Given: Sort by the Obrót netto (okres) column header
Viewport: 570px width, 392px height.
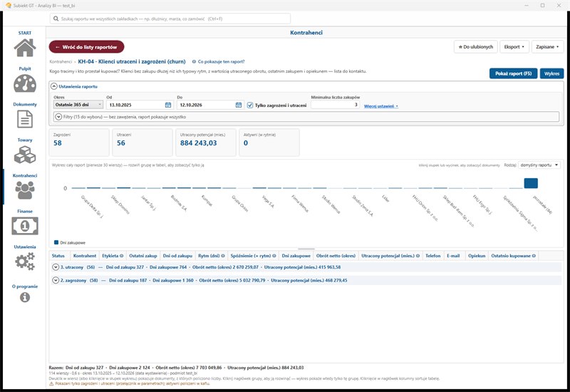Looking at the screenshot, I should click(336, 256).
